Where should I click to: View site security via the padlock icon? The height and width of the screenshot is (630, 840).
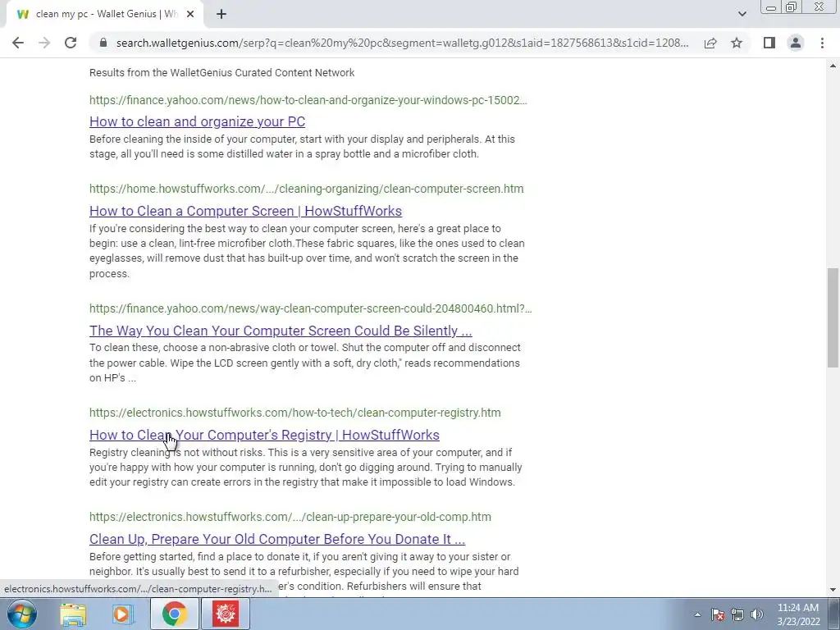(x=103, y=43)
